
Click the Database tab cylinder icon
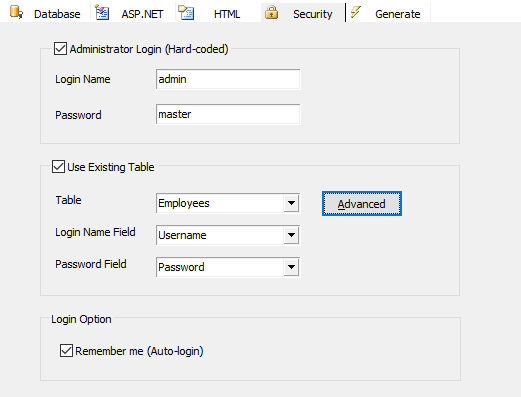tap(16, 12)
